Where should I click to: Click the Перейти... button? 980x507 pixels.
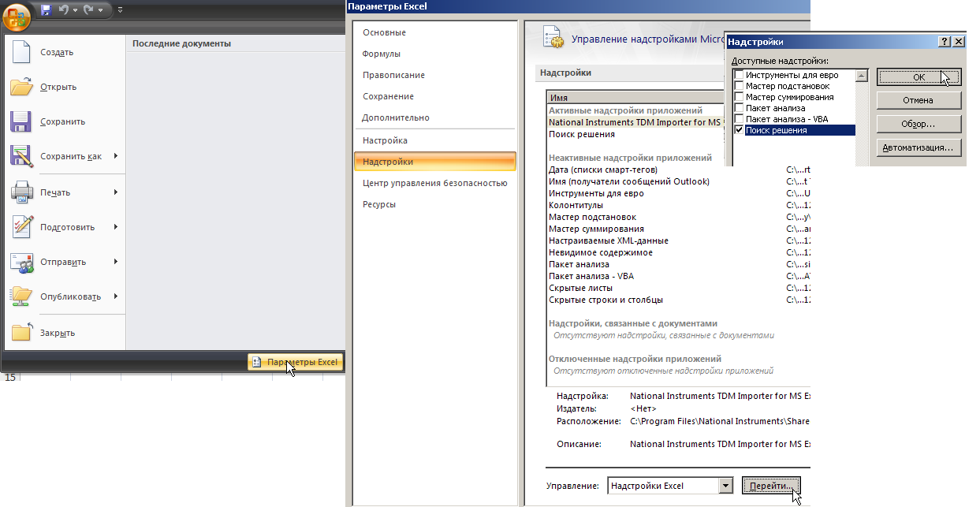click(772, 486)
